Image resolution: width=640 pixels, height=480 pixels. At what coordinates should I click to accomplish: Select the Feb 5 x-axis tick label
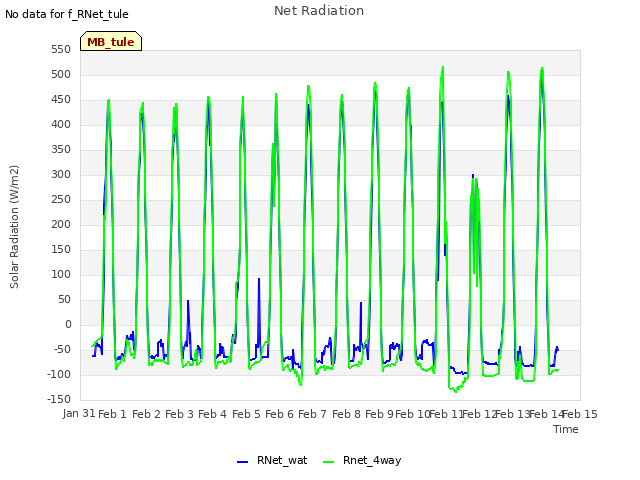[x=246, y=414]
